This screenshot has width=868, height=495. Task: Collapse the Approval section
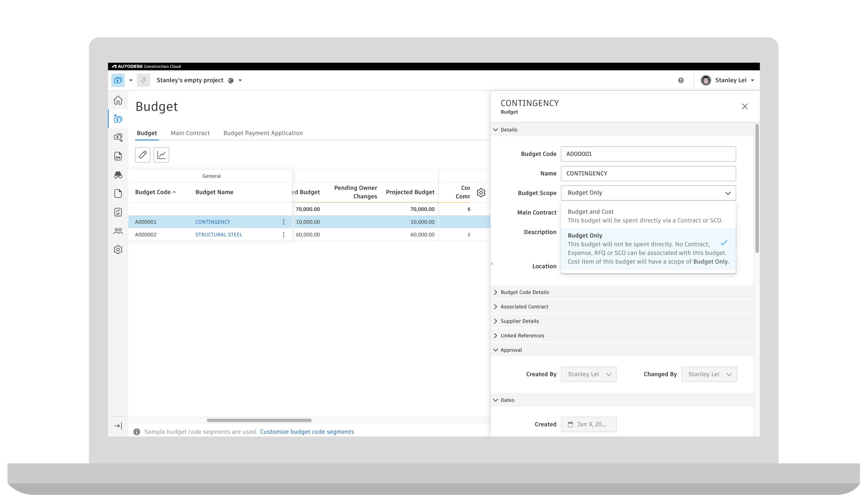511,349
